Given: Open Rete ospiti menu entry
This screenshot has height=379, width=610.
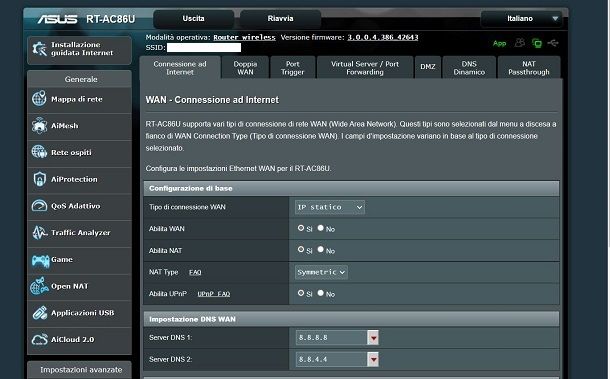Looking at the screenshot, I should coord(80,153).
